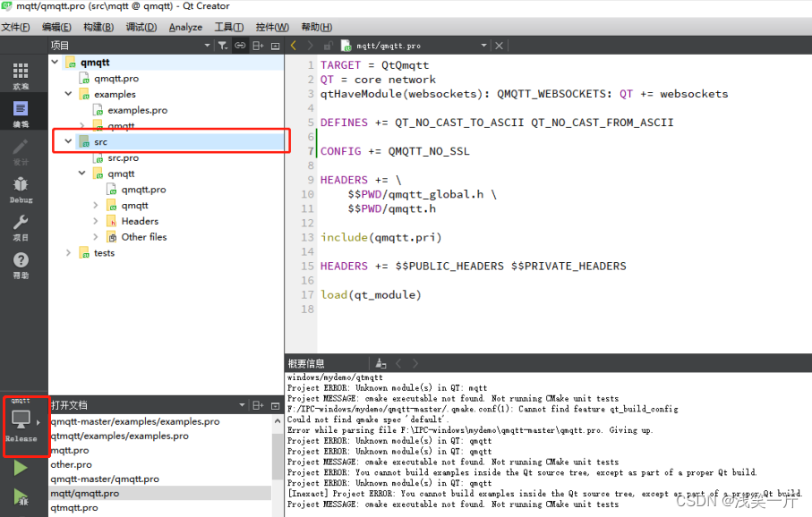Image resolution: width=812 pixels, height=517 pixels.
Task: Open qmqtt-master/qmqtt.pro document
Action: [x=105, y=479]
